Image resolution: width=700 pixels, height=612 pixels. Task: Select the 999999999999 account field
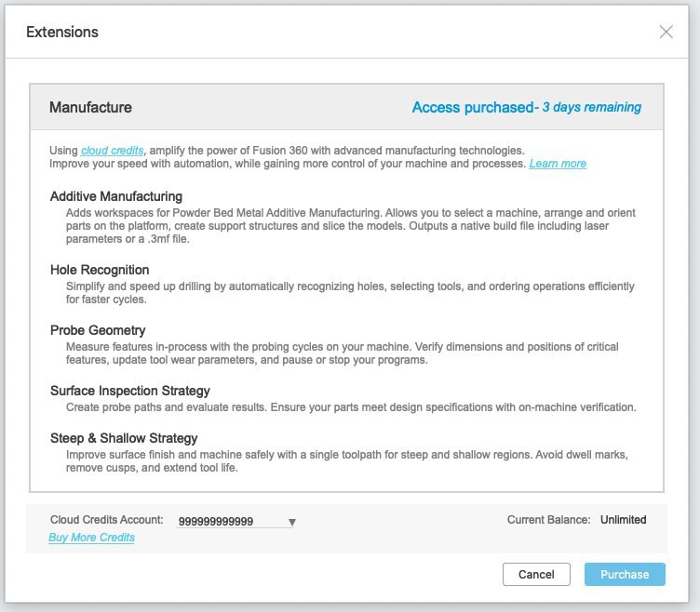[x=236, y=521]
